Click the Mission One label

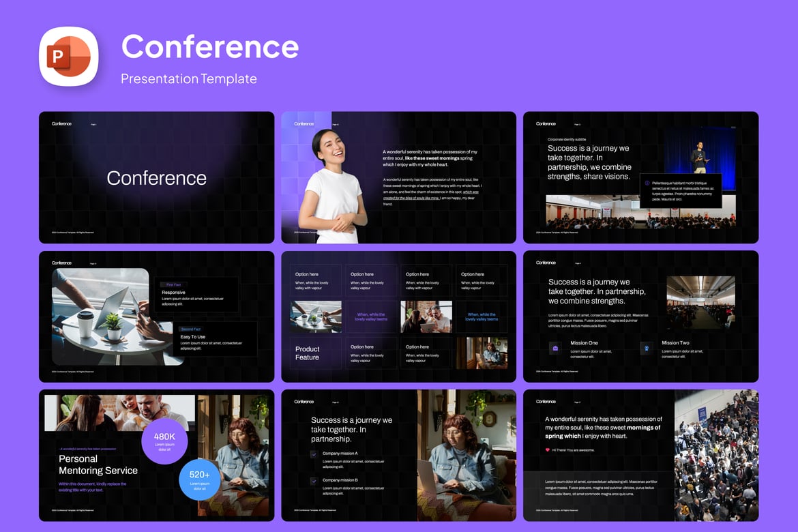[585, 343]
